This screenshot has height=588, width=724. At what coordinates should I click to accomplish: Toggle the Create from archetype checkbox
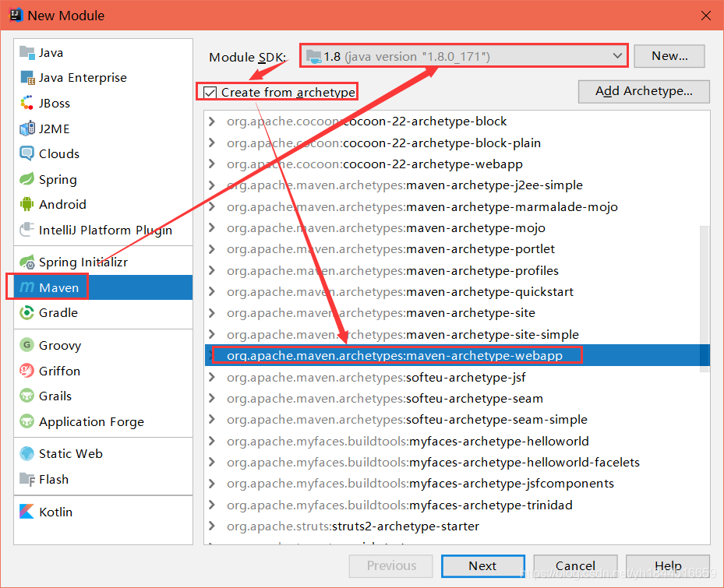click(x=210, y=93)
